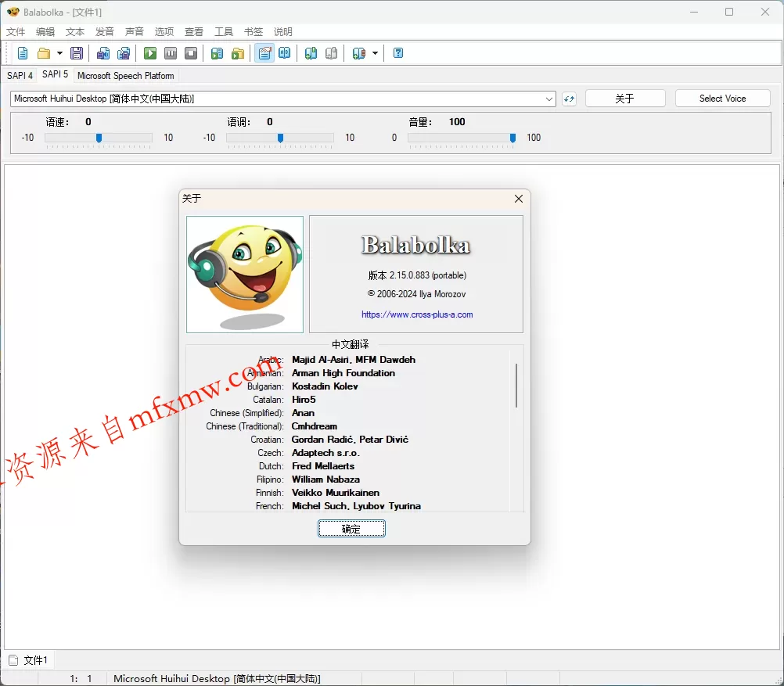Confirm the About dialog with 确定
Screen dimensions: 784x686
coord(351,529)
